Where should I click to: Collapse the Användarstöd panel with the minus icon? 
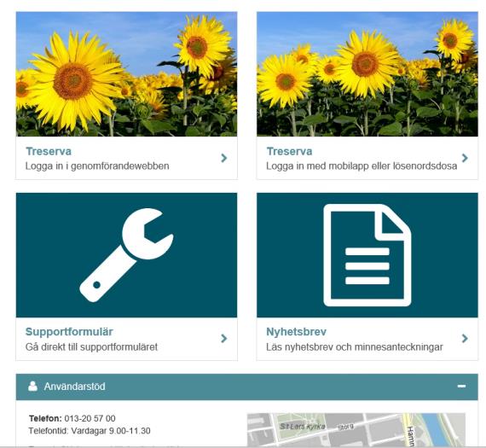coord(461,386)
